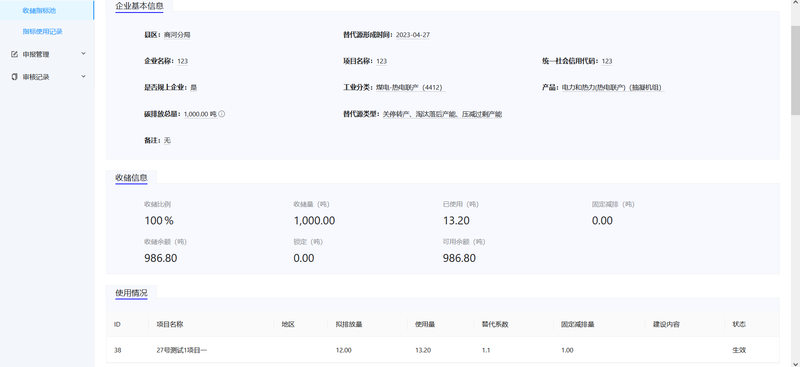Click the 可用余额 (吨) label

pyautogui.click(x=464, y=242)
